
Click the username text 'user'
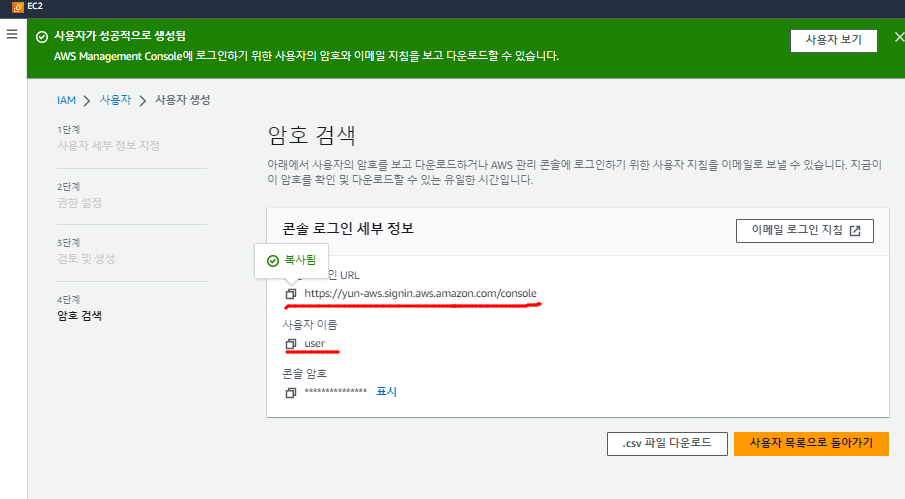(x=315, y=344)
